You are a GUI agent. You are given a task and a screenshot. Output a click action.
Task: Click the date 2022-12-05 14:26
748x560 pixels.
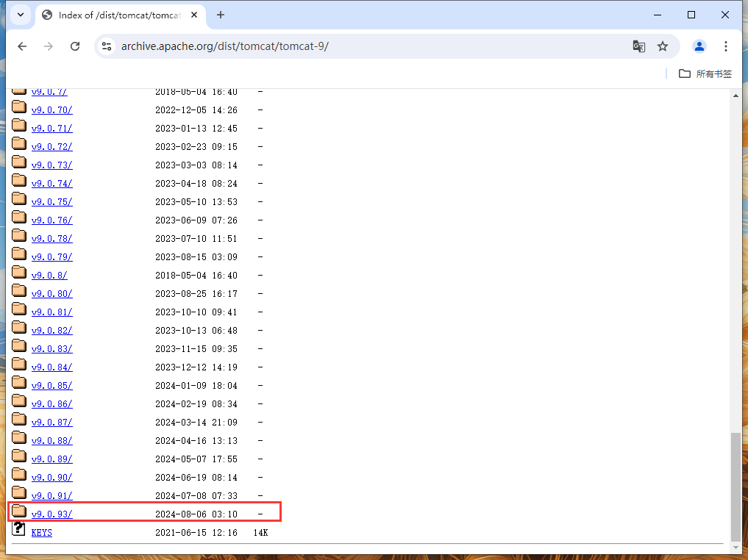(196, 110)
